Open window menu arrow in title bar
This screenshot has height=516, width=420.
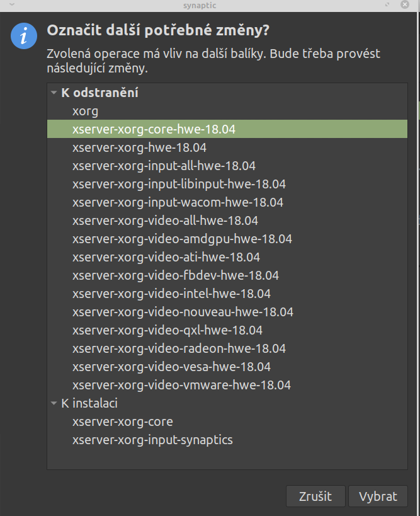point(11,6)
